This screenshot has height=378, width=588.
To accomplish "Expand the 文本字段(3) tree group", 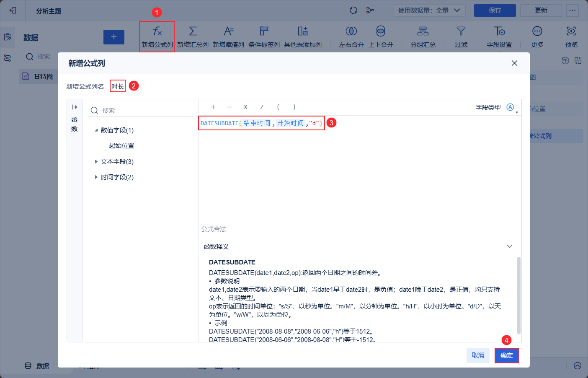I will point(96,162).
